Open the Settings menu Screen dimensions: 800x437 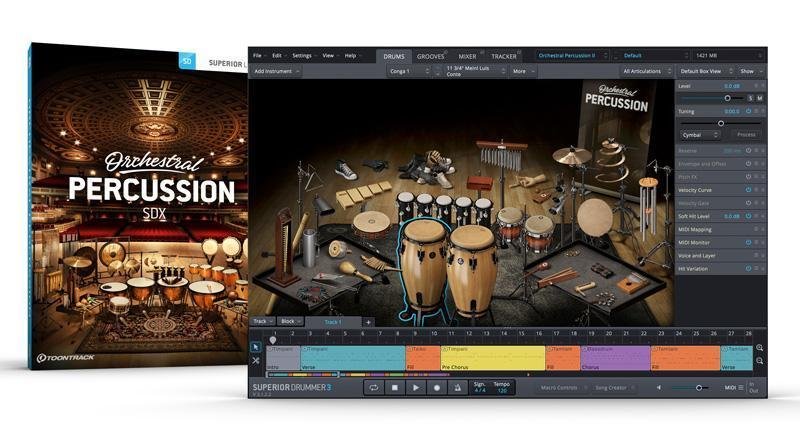303,55
